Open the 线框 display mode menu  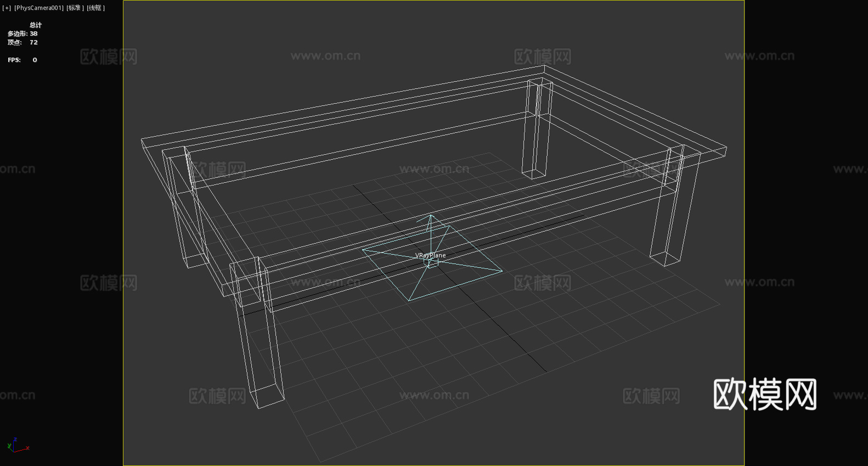95,8
